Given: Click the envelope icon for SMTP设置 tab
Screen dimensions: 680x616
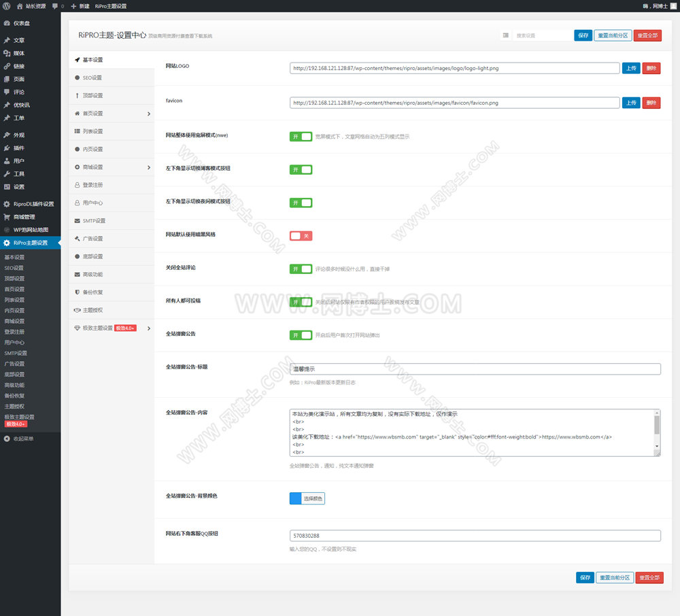Looking at the screenshot, I should [x=78, y=221].
